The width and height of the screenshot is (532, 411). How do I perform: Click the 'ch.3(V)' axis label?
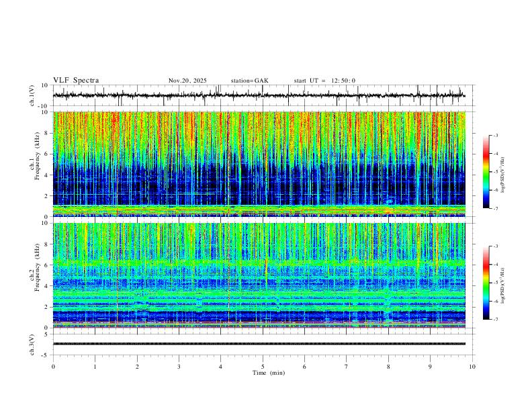[32, 345]
